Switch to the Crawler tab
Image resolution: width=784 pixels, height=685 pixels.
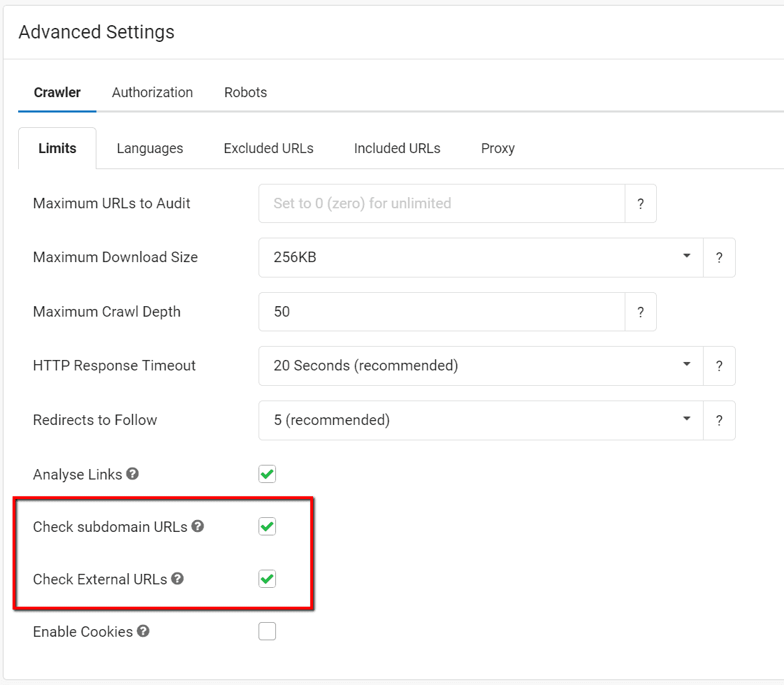tap(57, 92)
